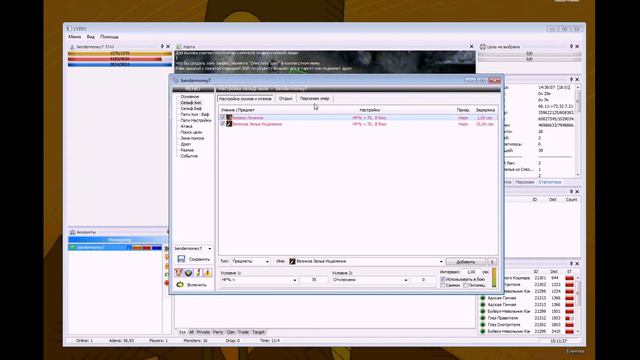Screen dimensions: 640x360
Task: Pin the statistics panel
Action: point(571,79)
